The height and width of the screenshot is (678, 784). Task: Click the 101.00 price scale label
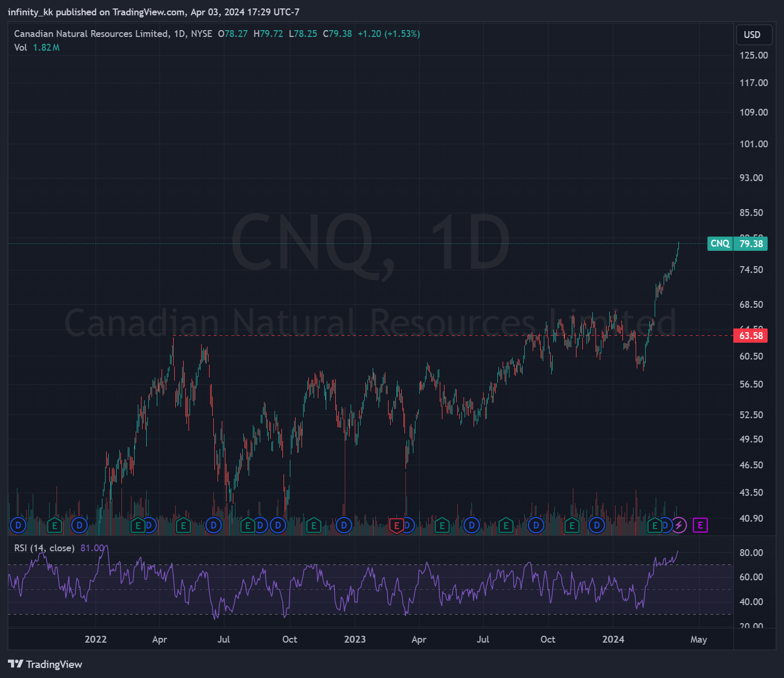click(754, 144)
